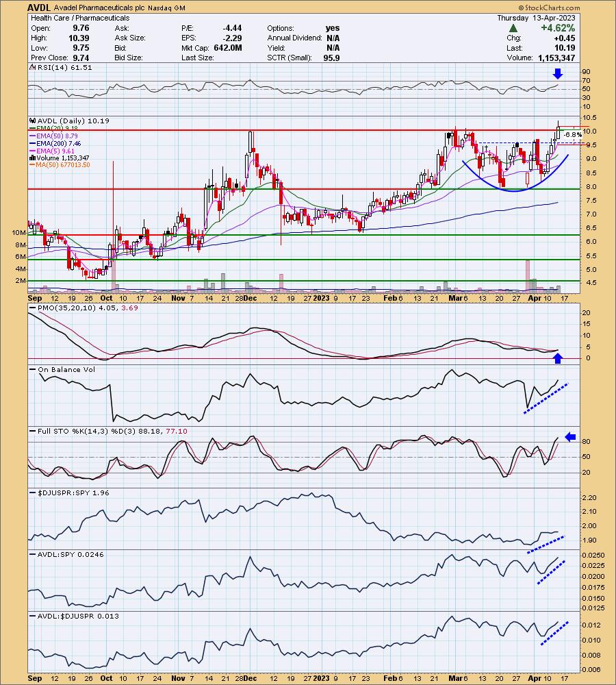This screenshot has width=616, height=685.
Task: Click the AVDL ticker symbol in the header
Action: pyautogui.click(x=39, y=8)
